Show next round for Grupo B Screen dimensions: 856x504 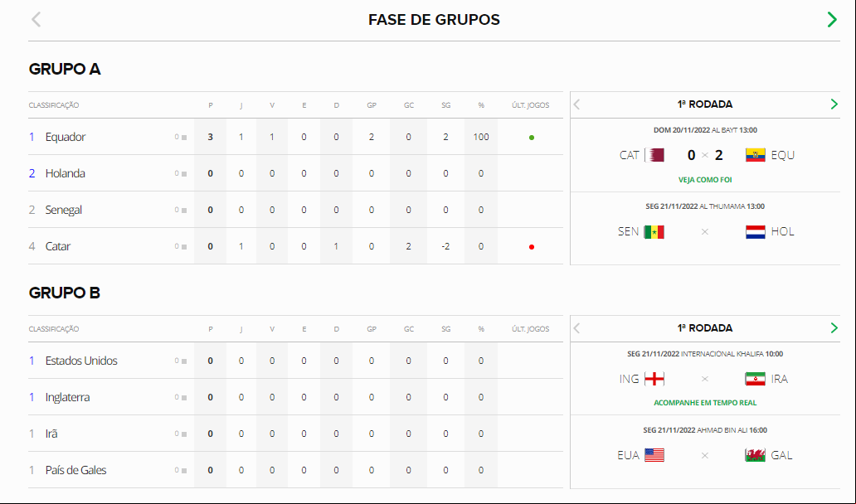pos(834,327)
